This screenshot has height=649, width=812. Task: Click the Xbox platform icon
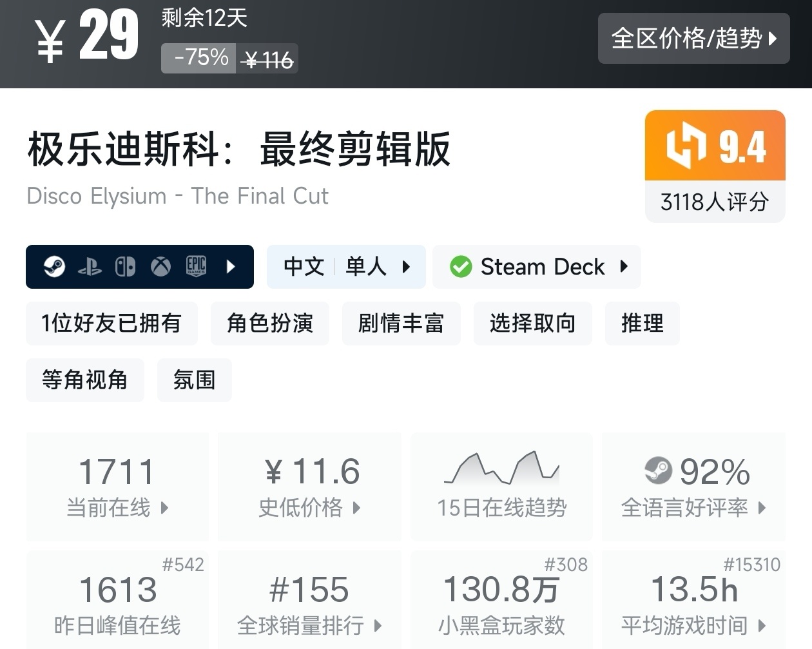(x=160, y=266)
